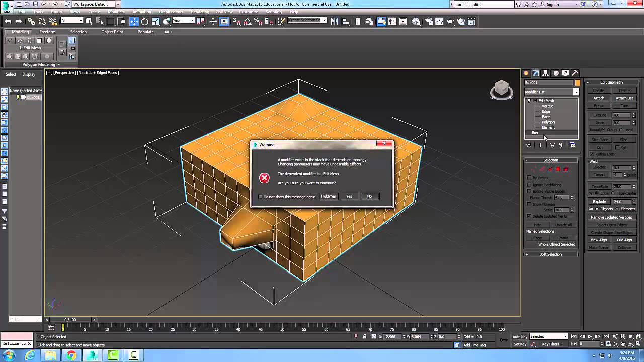This screenshot has width=644, height=362.
Task: Click the time slider 0 / 100 handle
Action: [70, 320]
